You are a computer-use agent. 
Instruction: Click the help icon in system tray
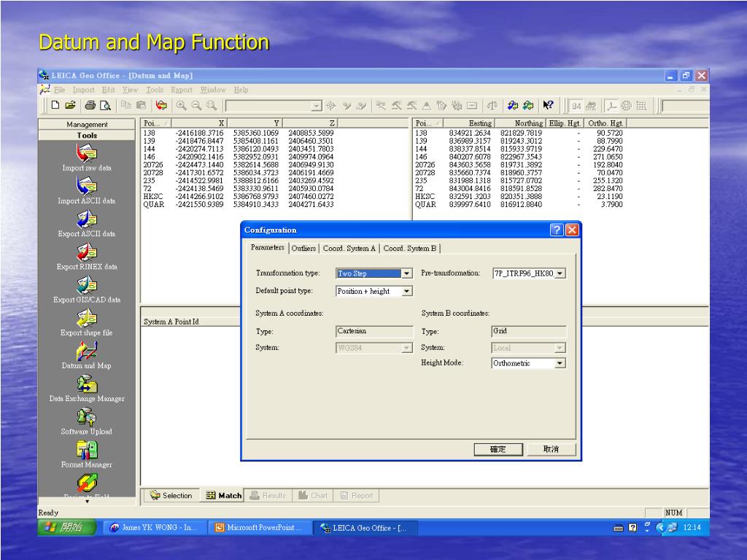coord(632,528)
